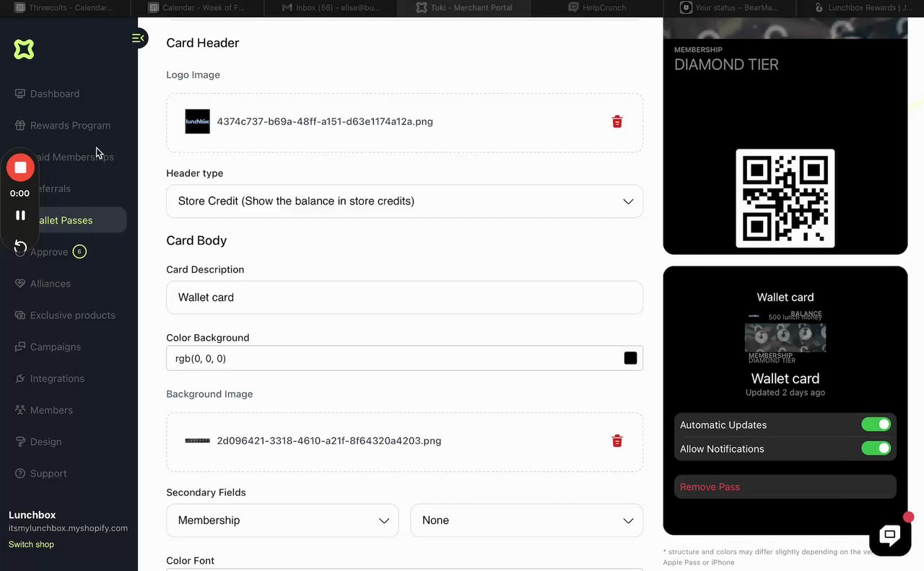Click the Members people icon

pyautogui.click(x=20, y=410)
